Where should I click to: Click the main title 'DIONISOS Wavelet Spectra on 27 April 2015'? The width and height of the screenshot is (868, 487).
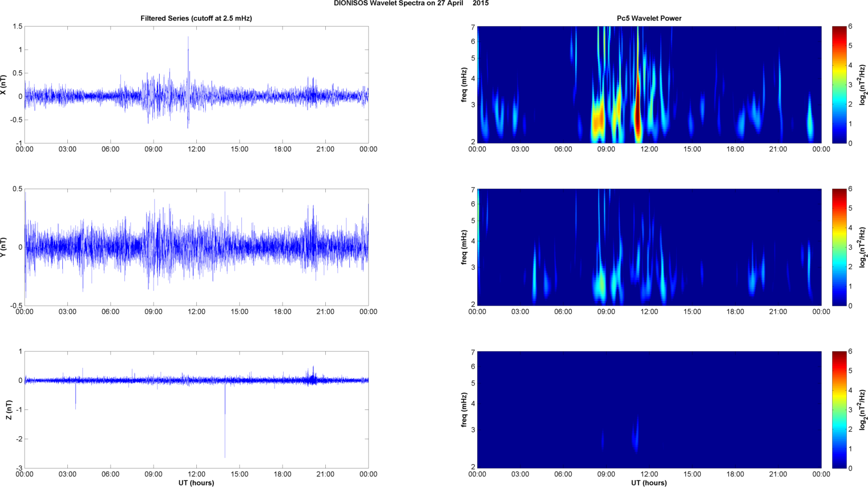[411, 3]
